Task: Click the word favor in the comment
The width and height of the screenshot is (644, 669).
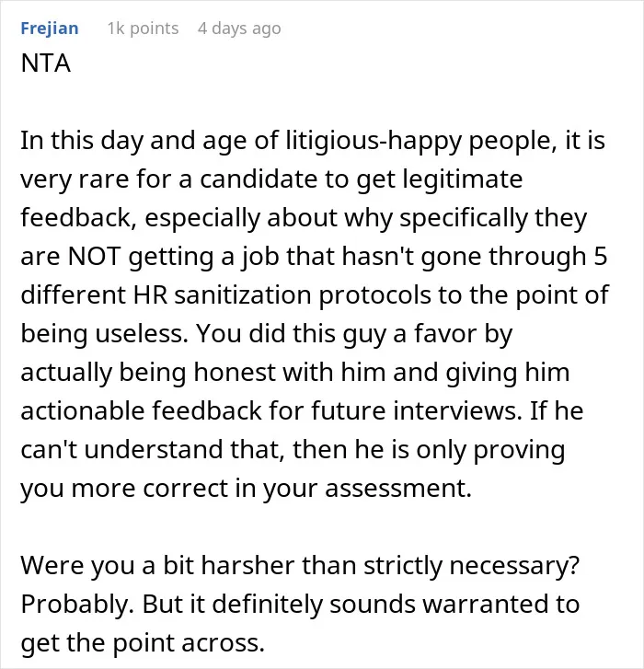Action: (445, 334)
